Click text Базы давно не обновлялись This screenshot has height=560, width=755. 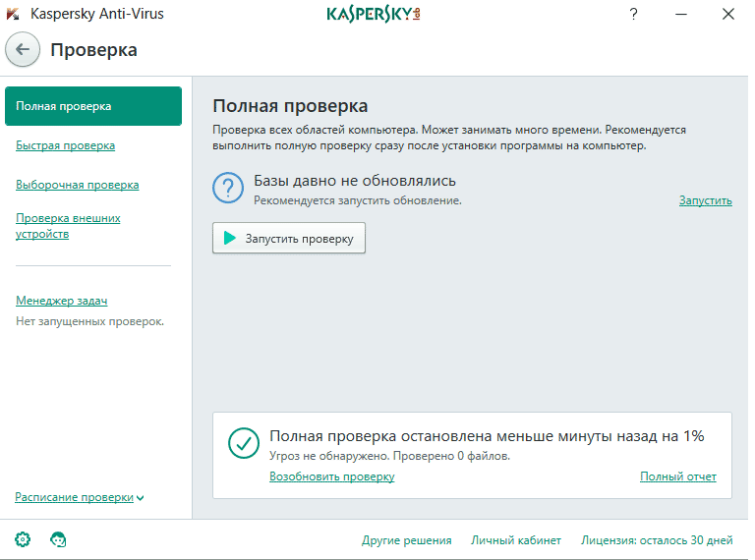355,181
